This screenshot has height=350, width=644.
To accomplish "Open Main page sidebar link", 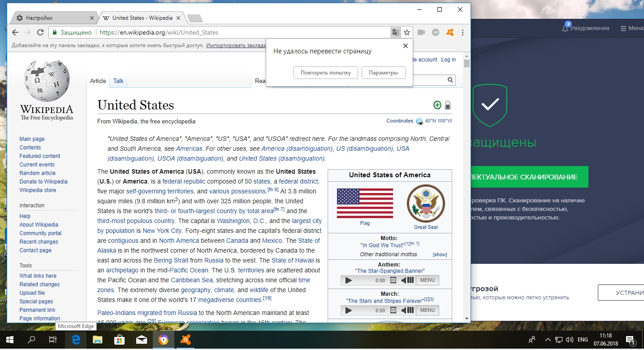I will pos(32,139).
